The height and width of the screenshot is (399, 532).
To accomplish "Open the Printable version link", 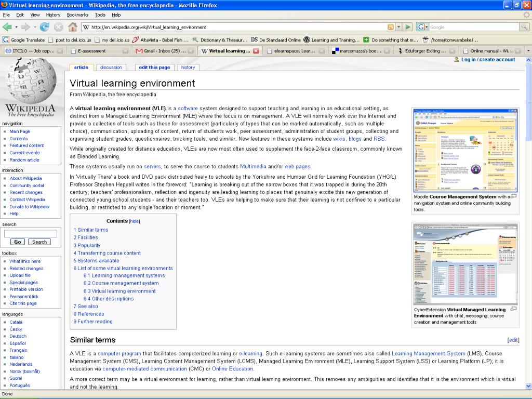I will click(x=26, y=289).
